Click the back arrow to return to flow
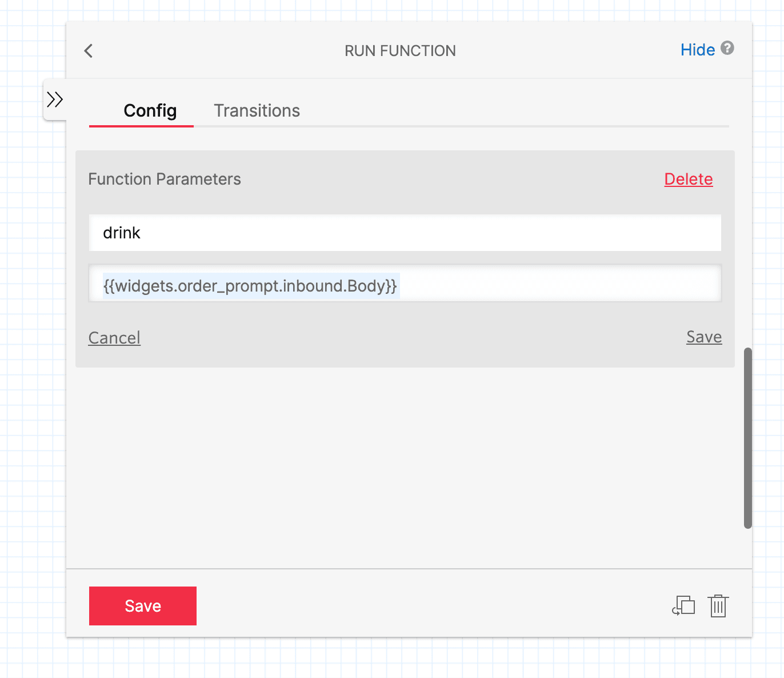This screenshot has width=784, height=678. [x=89, y=51]
